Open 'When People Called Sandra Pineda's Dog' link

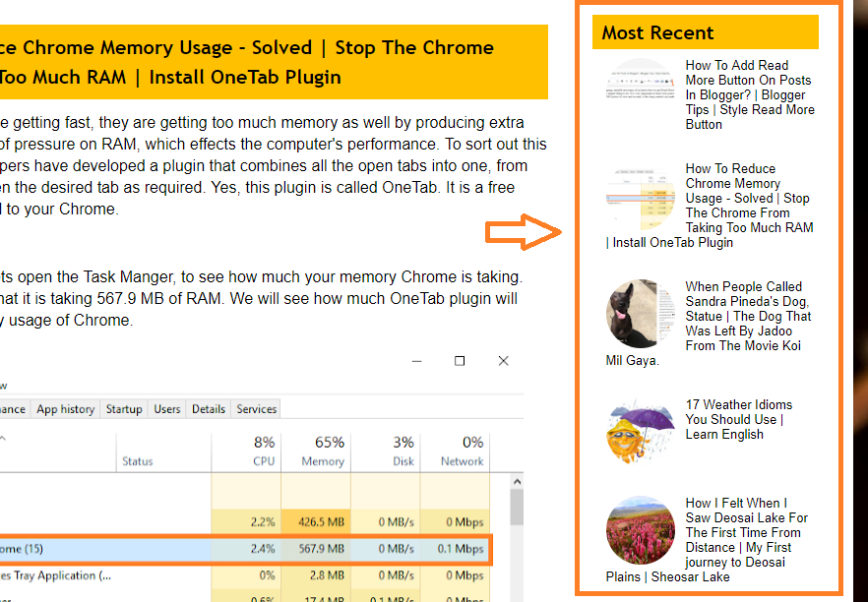[x=709, y=324]
